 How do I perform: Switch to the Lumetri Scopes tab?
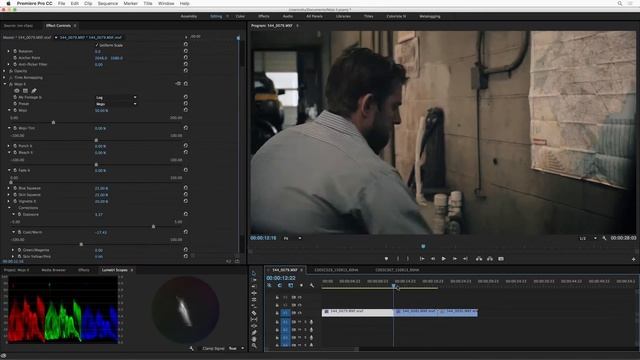click(115, 270)
